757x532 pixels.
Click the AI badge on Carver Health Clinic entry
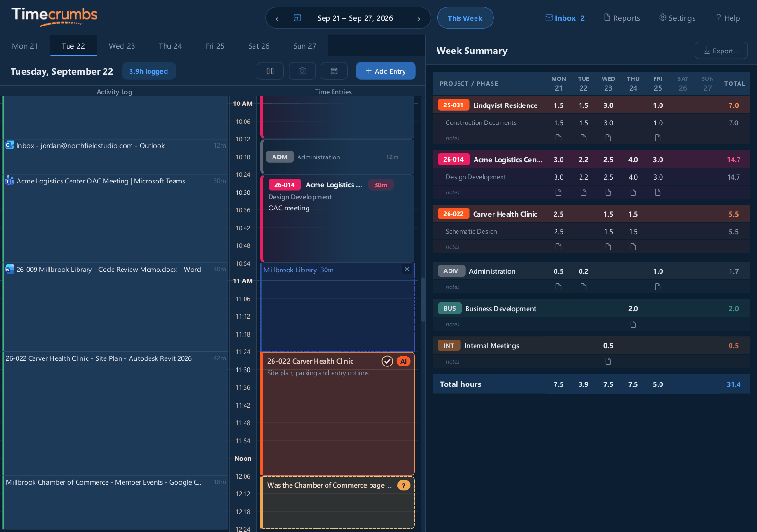click(404, 361)
